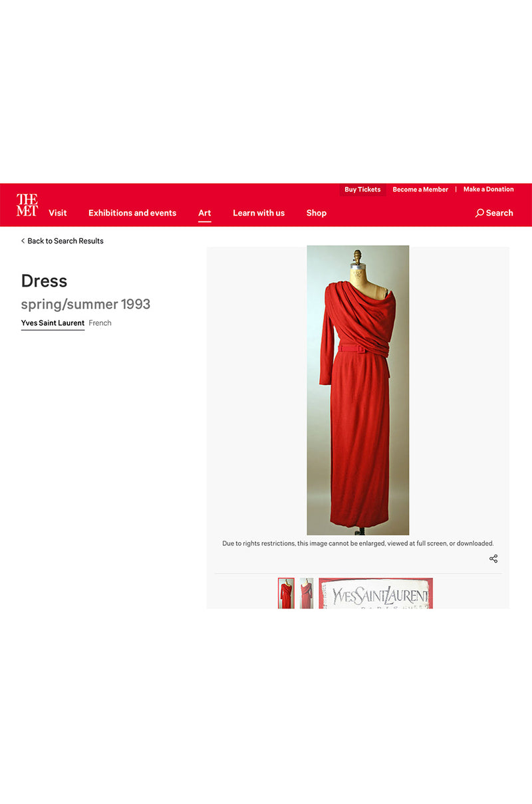Viewport: 532px width, 804px height.
Task: Go to the Shop section
Action: click(317, 213)
